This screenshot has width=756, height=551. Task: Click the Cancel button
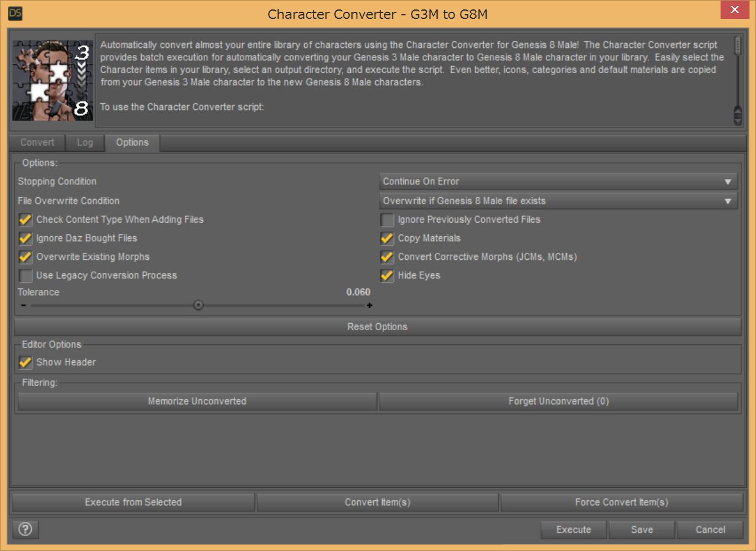click(x=711, y=530)
